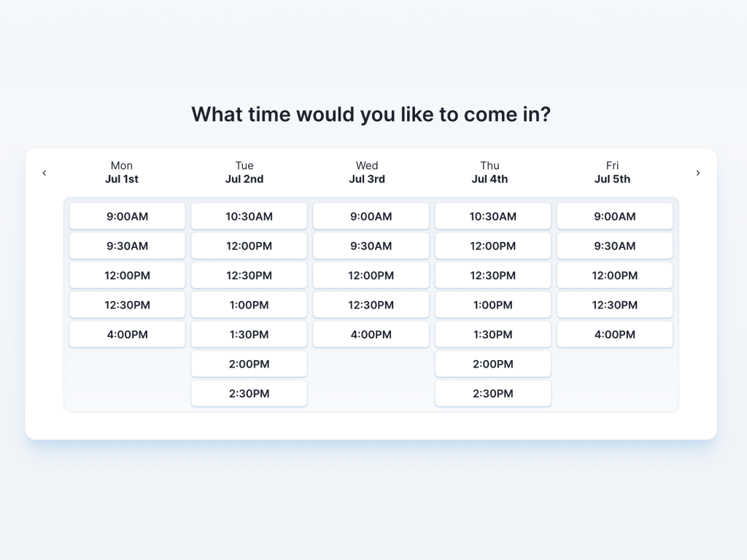This screenshot has height=560, width=747.
Task: Select the 9:00AM slot under Mon Jul 1st
Action: click(127, 216)
